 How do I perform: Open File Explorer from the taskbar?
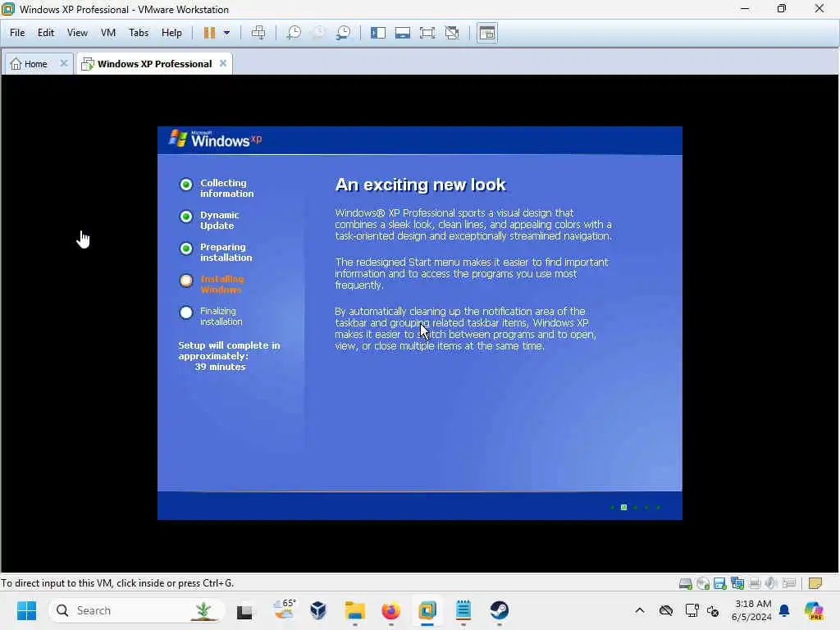tap(354, 610)
